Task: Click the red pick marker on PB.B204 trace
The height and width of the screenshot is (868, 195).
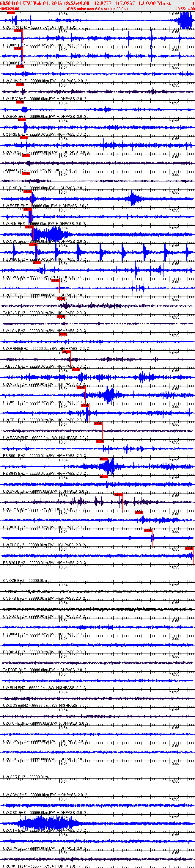Action: click(x=189, y=548)
